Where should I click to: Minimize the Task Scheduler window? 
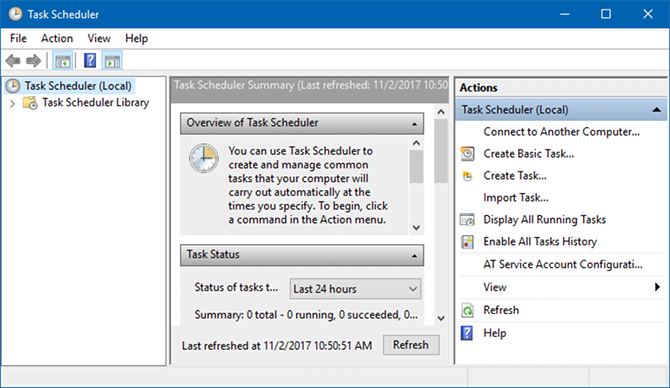pos(565,14)
